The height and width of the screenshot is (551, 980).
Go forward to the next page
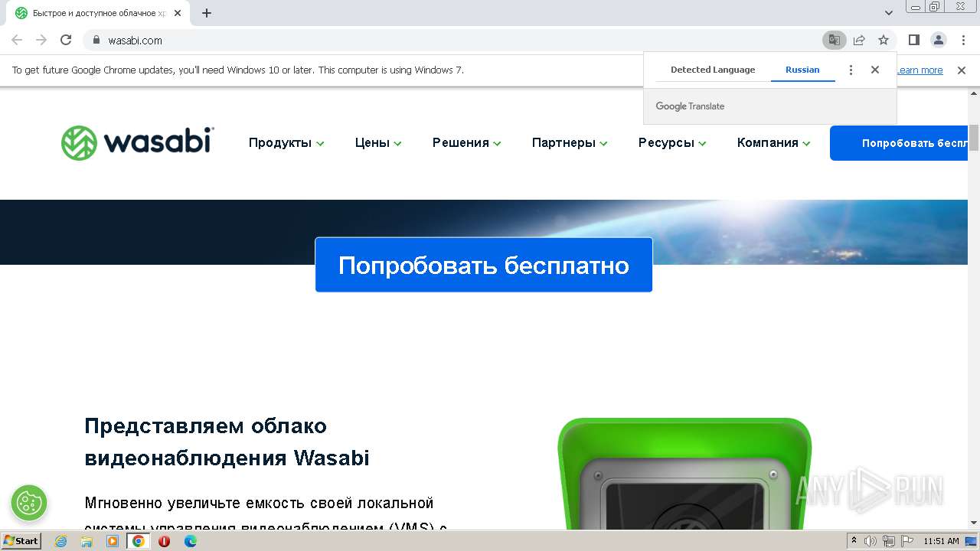pyautogui.click(x=41, y=40)
